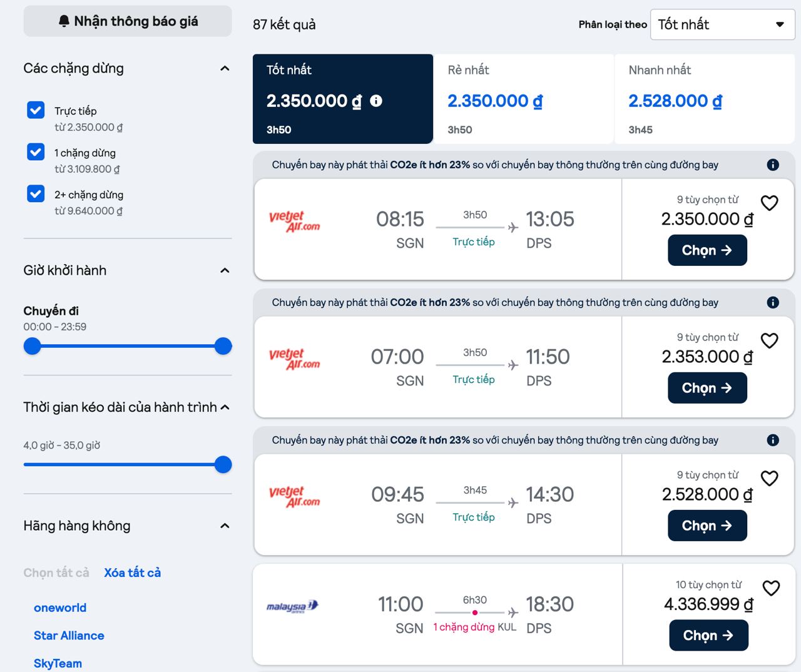Switch to the Nhanh nhất tab
Viewport: 801px width, 672px height.
pos(704,99)
